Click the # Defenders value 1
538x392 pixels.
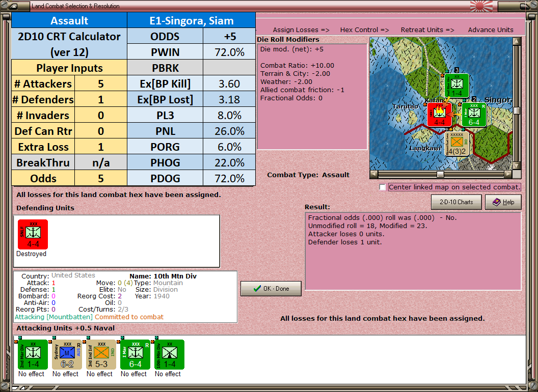click(101, 99)
